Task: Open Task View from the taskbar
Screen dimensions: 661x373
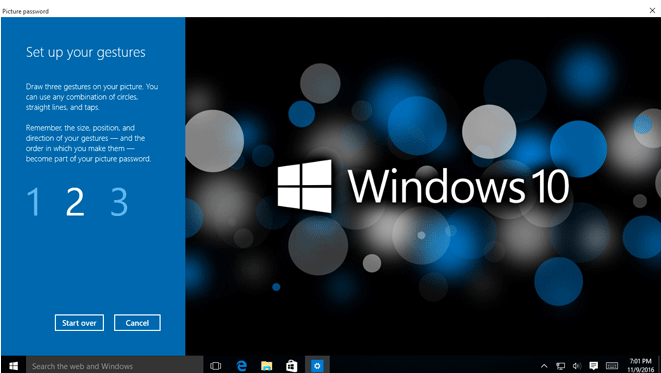Action: [x=215, y=366]
